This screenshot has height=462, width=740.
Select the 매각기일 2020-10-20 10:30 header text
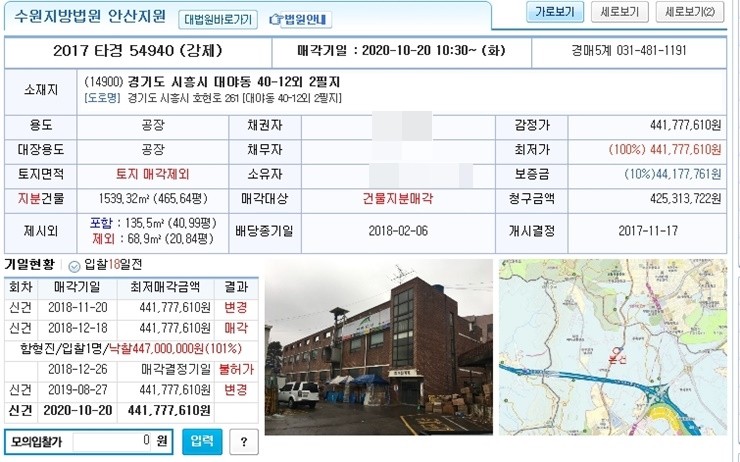tap(401, 50)
